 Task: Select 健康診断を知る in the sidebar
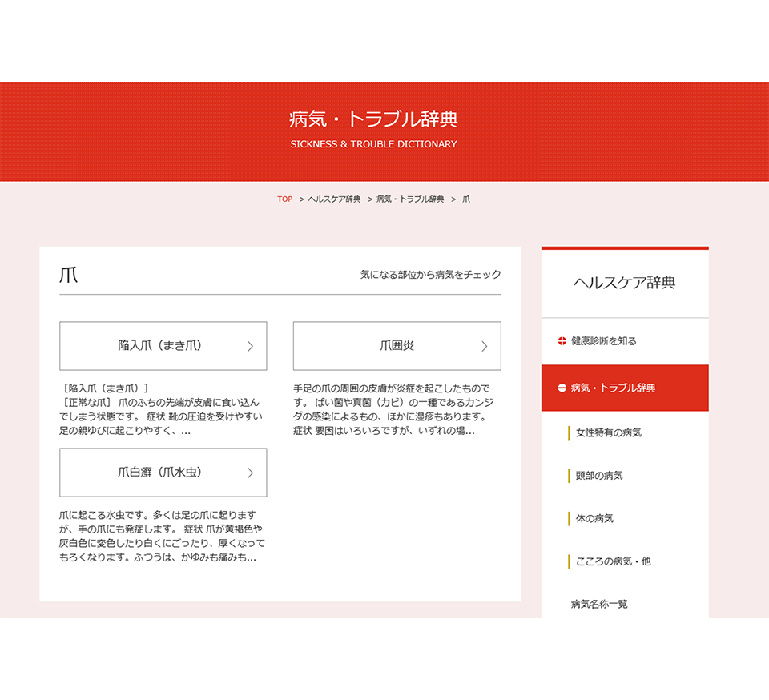pos(625,341)
